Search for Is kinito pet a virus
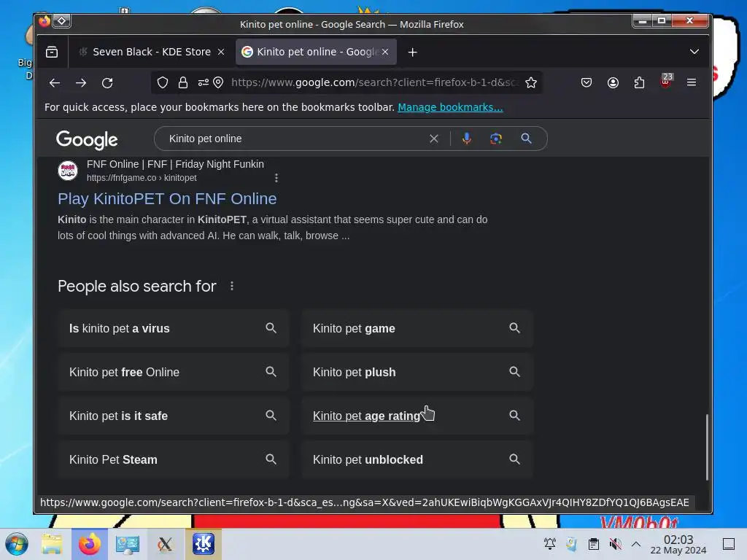This screenshot has height=560, width=747. [x=174, y=328]
